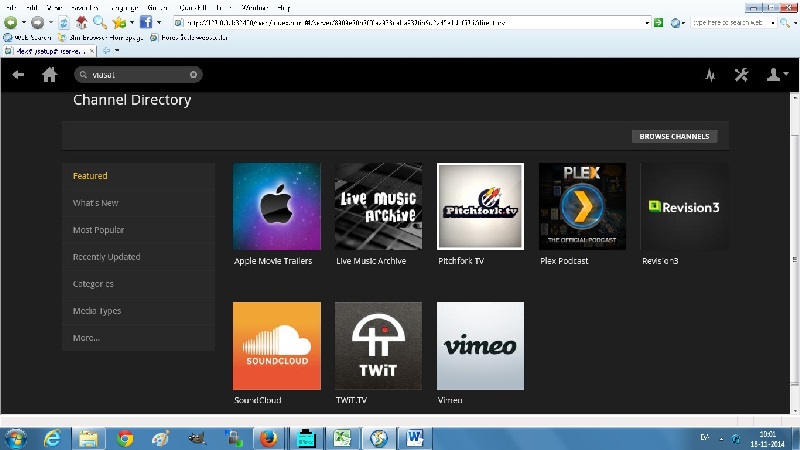
Task: Open Plex settings wrench icon
Action: [741, 75]
